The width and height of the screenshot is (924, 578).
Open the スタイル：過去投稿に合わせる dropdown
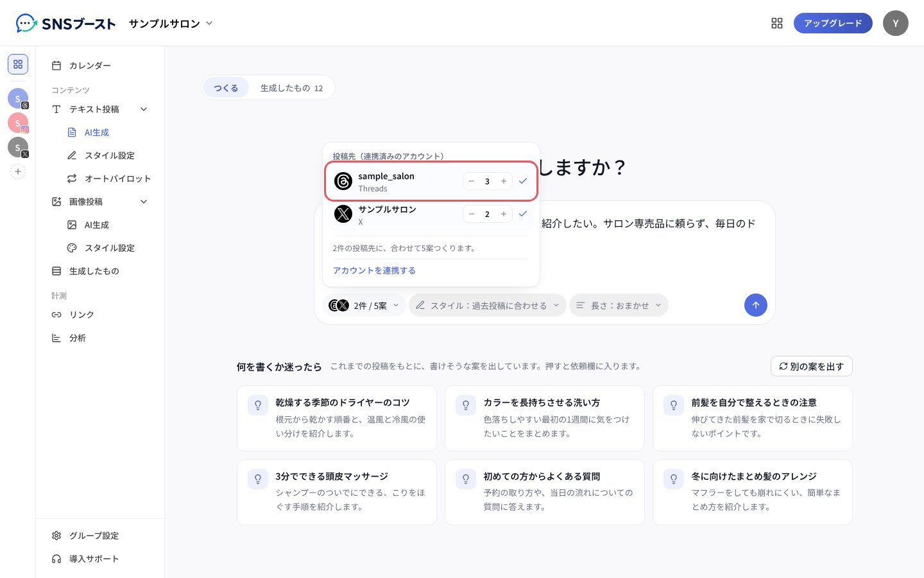tap(488, 305)
